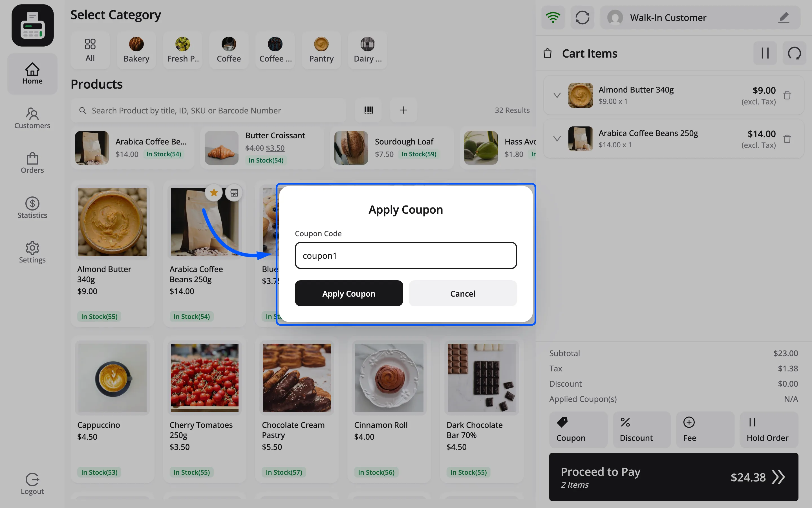Select the Walk-In Customer field
This screenshot has height=508, width=812.
click(x=700, y=17)
